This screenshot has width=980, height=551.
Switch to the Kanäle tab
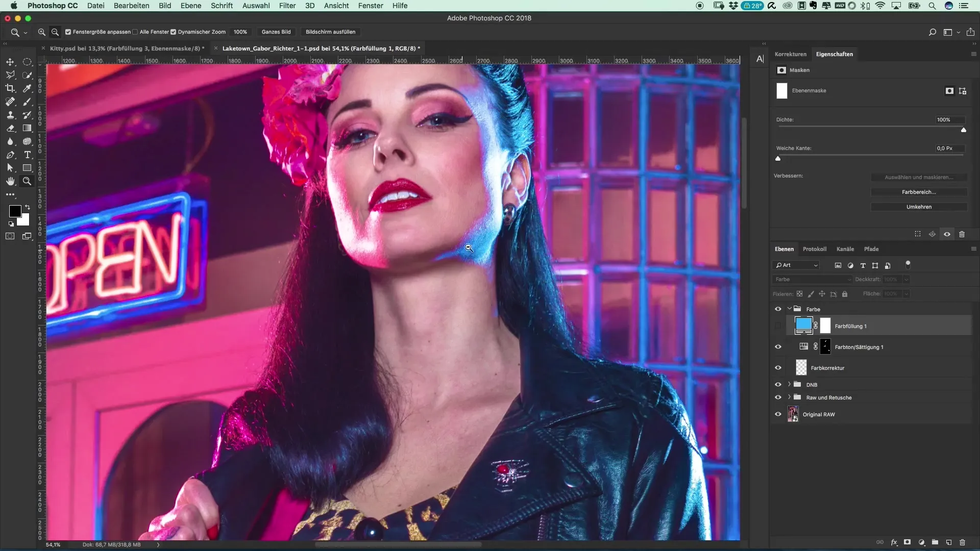click(845, 249)
